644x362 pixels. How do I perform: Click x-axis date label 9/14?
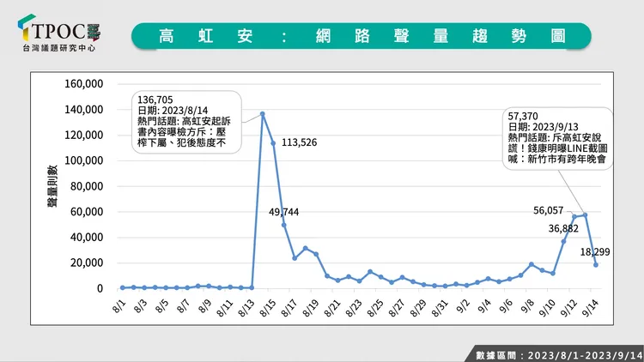click(590, 308)
